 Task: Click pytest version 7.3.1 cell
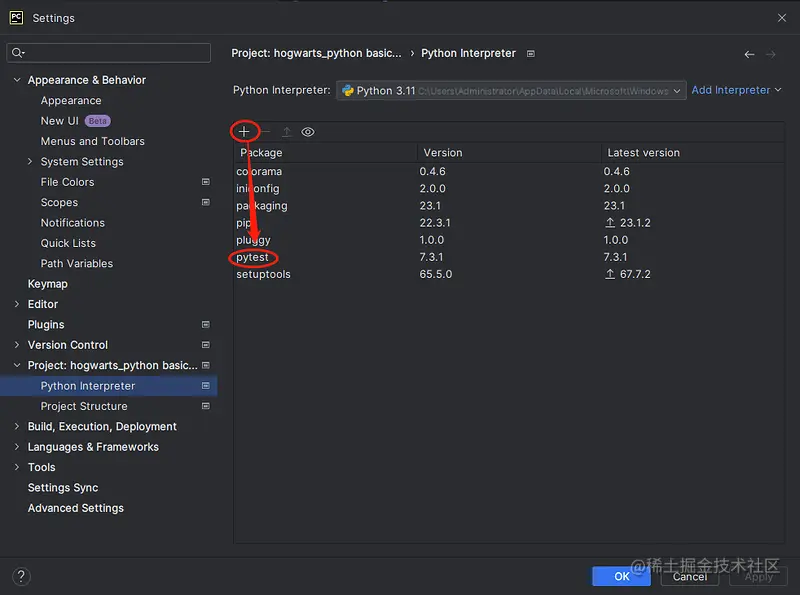(x=431, y=257)
